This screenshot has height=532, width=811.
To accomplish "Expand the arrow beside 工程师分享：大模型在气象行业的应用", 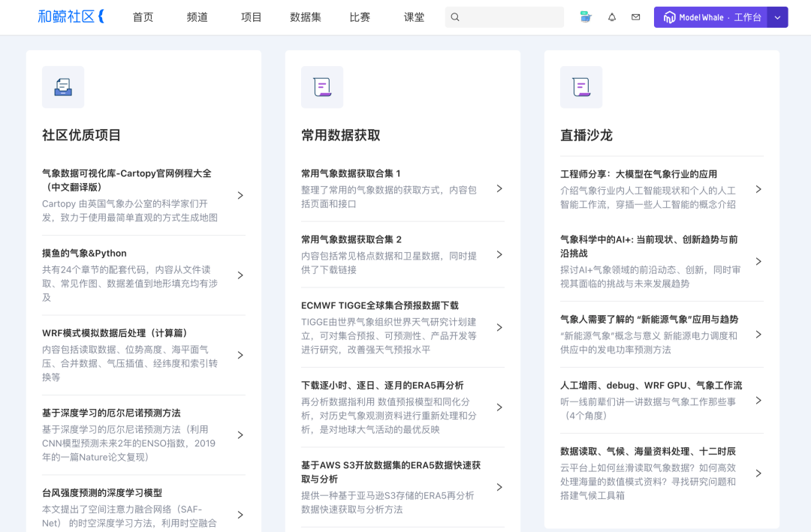I will [x=758, y=188].
